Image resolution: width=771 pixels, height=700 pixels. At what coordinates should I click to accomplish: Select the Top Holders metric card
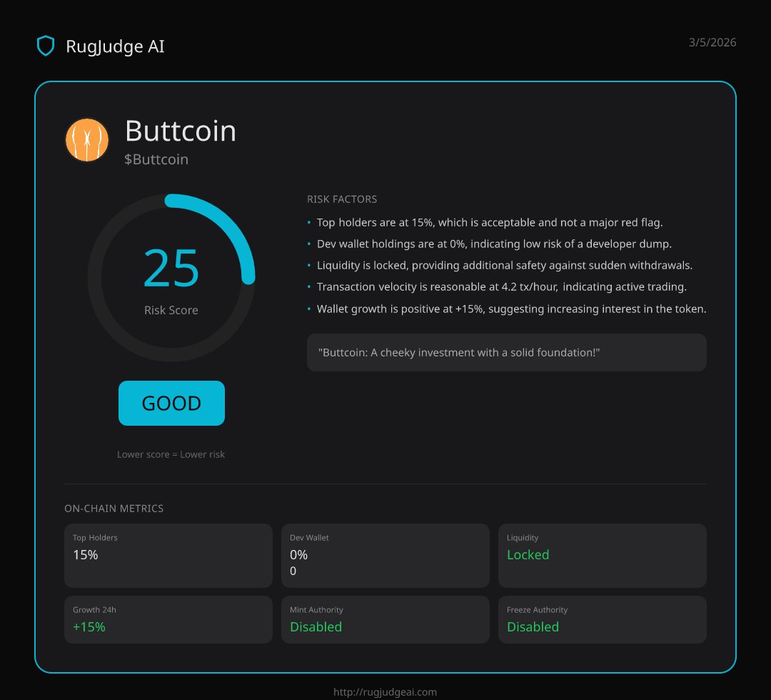168,556
